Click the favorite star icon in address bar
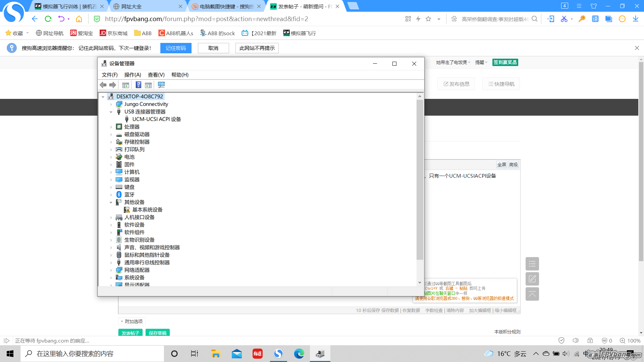The image size is (644, 362). pyautogui.click(x=428, y=19)
